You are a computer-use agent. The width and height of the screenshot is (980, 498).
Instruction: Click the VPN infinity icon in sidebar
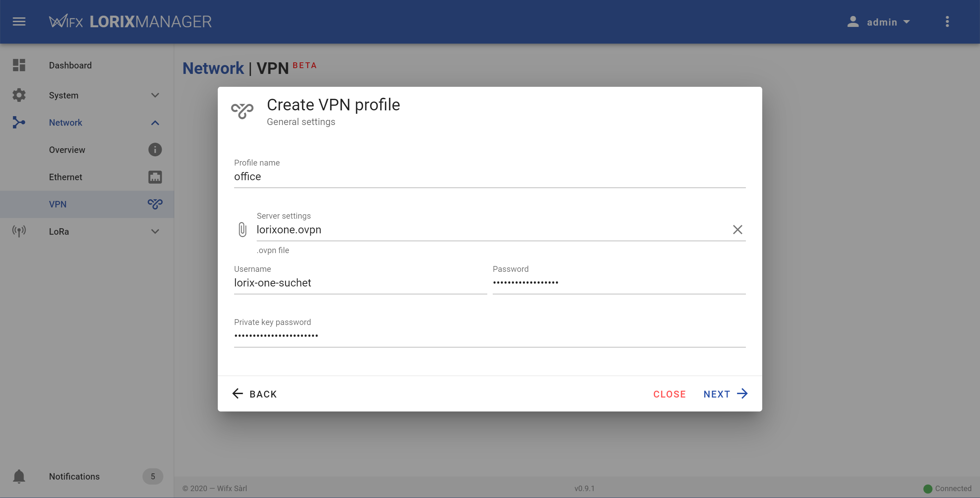pos(155,204)
